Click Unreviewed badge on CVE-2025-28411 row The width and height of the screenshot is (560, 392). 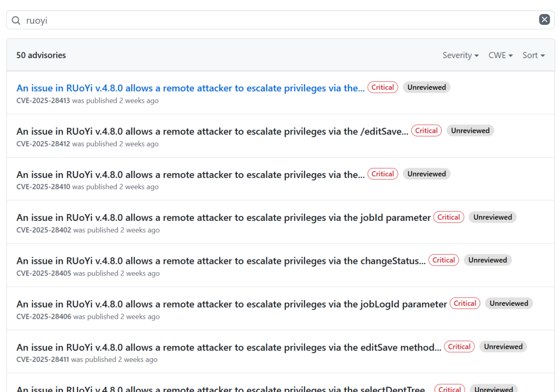pyautogui.click(x=503, y=347)
